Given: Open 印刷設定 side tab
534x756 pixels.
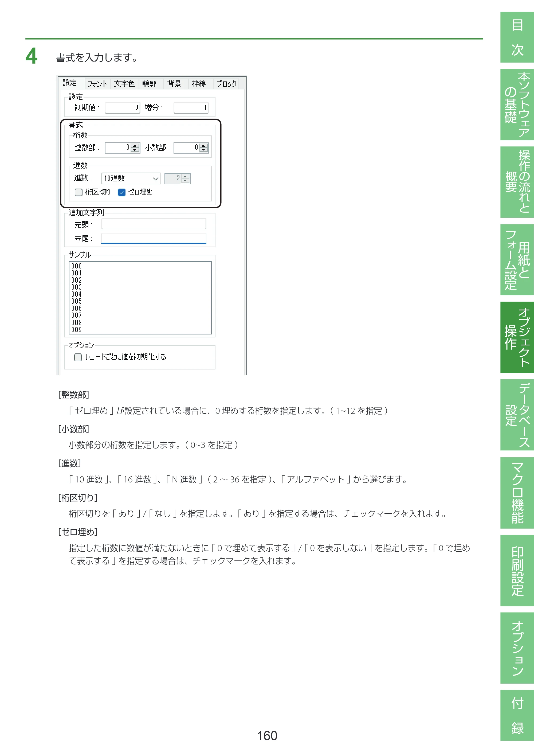Looking at the screenshot, I should pos(517,571).
